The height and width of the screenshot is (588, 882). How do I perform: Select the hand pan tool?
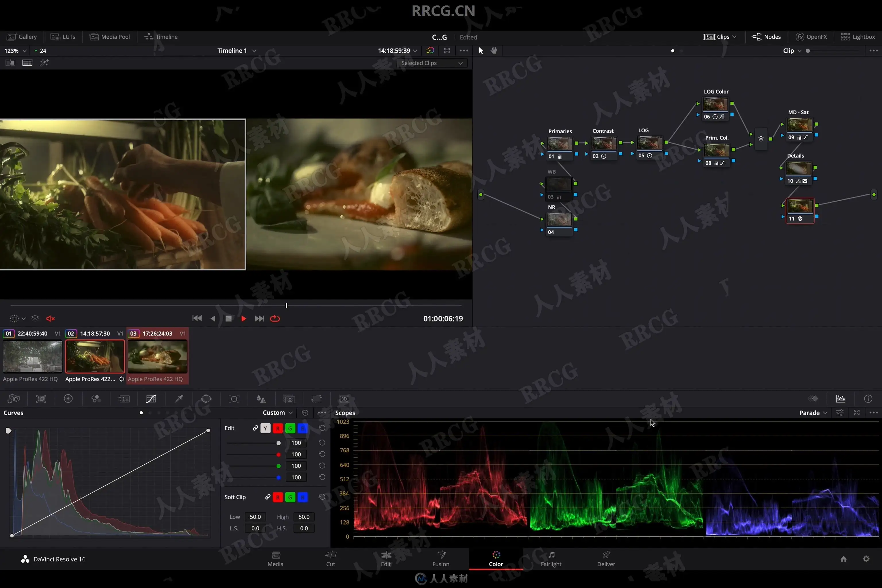[x=494, y=51]
